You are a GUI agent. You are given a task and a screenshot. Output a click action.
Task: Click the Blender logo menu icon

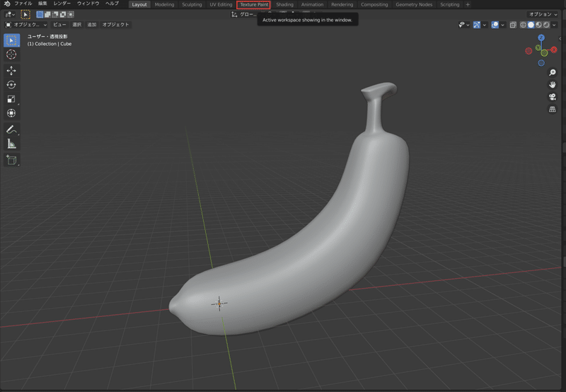tap(7, 4)
